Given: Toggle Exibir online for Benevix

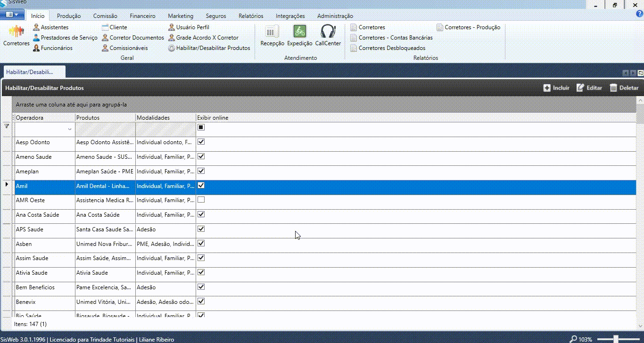Looking at the screenshot, I should pyautogui.click(x=201, y=302).
